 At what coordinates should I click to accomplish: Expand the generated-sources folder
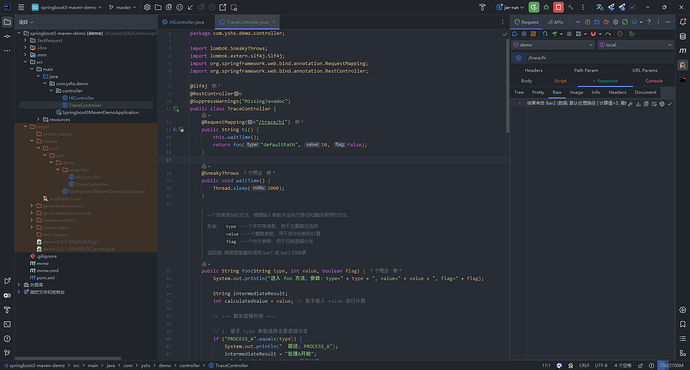(32, 206)
